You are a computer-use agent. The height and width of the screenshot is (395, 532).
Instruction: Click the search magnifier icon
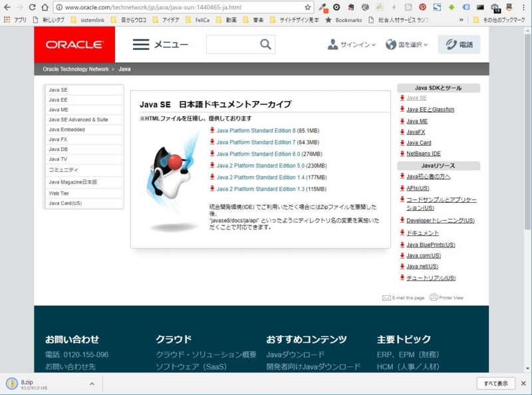click(x=265, y=45)
